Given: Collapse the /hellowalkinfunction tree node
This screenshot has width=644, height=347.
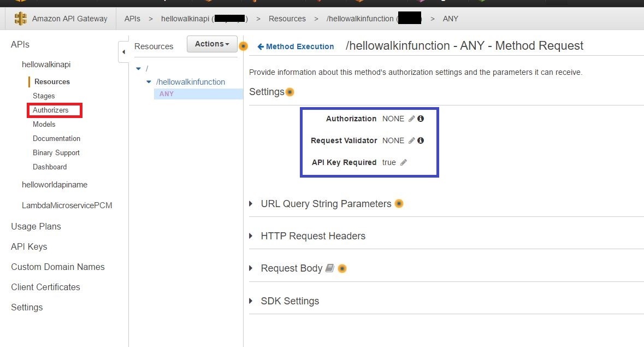Looking at the screenshot, I should click(149, 82).
